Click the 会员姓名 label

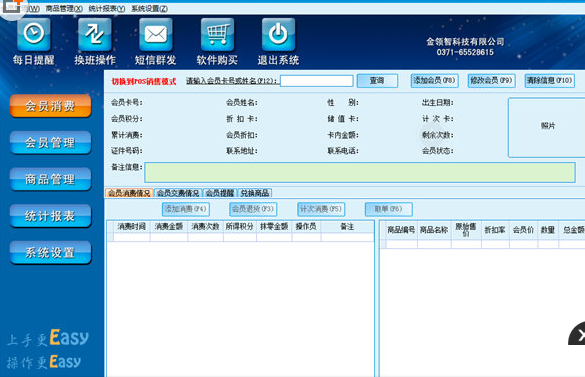pos(241,103)
